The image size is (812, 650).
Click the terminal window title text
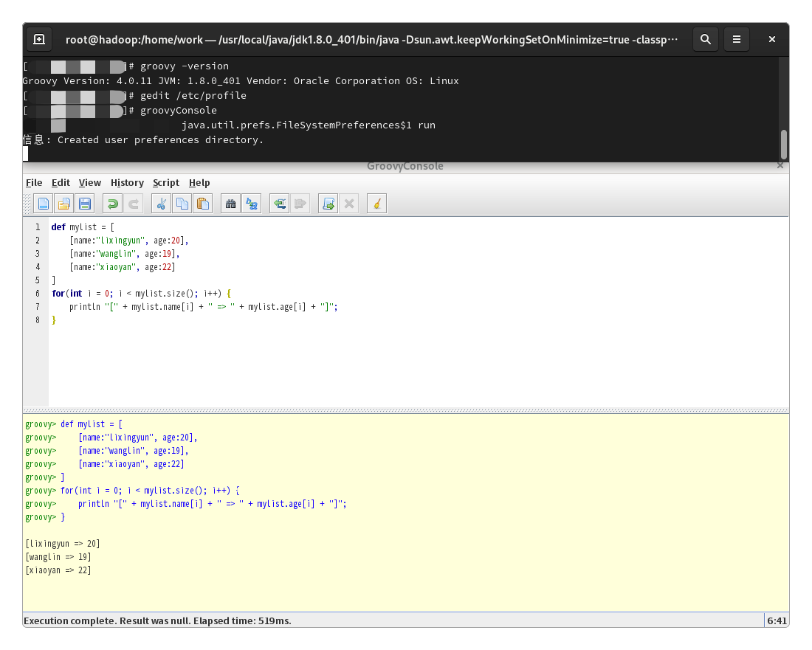[371, 39]
